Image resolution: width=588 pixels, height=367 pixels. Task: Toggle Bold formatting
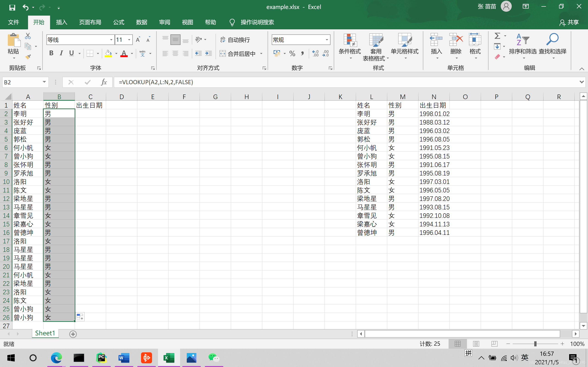tap(51, 53)
